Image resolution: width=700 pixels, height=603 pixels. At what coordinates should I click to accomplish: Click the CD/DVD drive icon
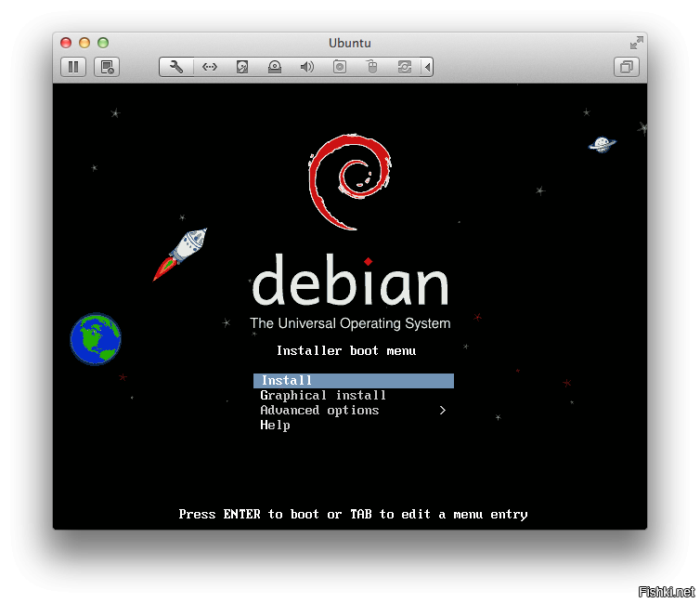[275, 67]
